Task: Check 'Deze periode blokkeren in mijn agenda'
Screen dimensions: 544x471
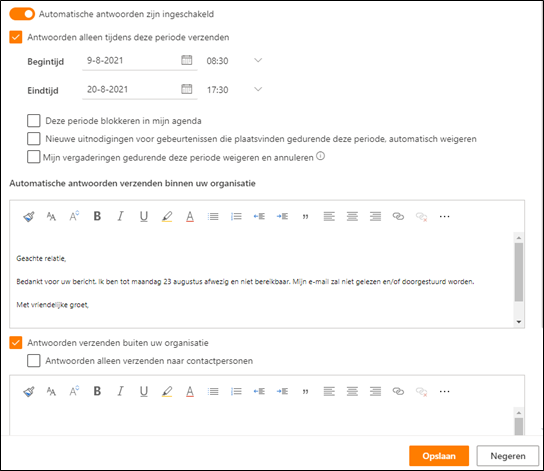Action: pos(34,121)
